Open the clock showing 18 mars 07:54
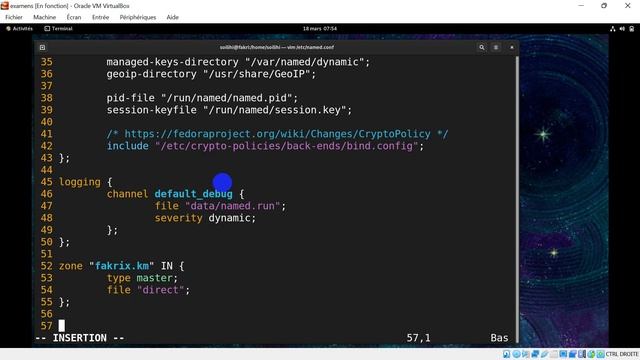Image resolution: width=640 pixels, height=360 pixels. (x=320, y=29)
